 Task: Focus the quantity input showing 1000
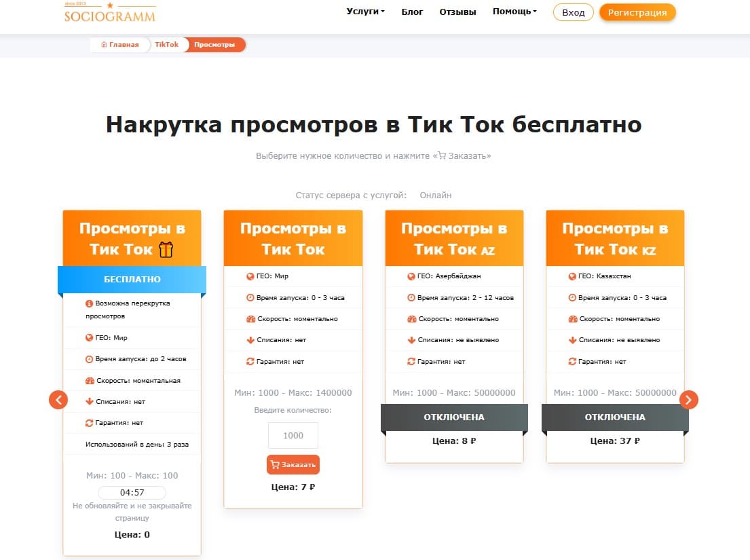point(293,436)
